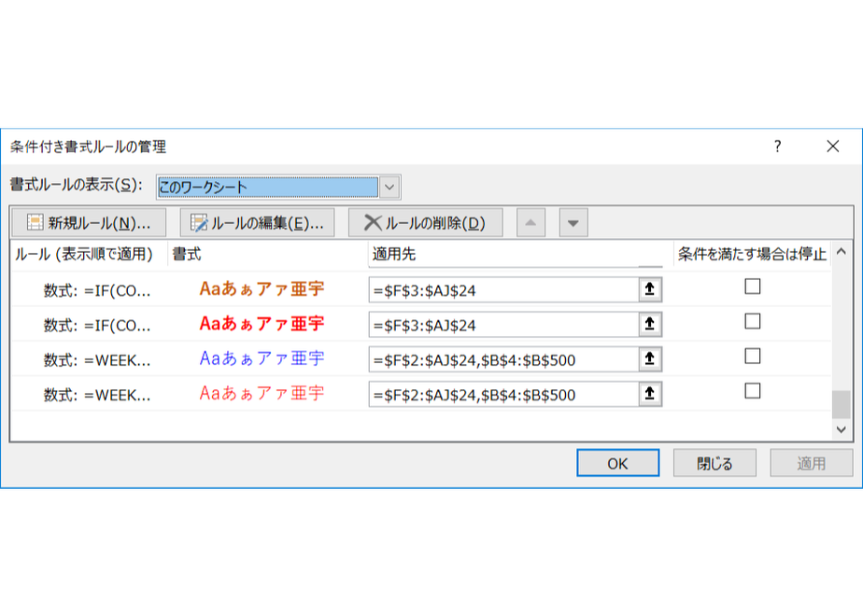The width and height of the screenshot is (863, 616).
Task: Click blue Aaあぁアァ亜宇 format preview
Action: (262, 358)
